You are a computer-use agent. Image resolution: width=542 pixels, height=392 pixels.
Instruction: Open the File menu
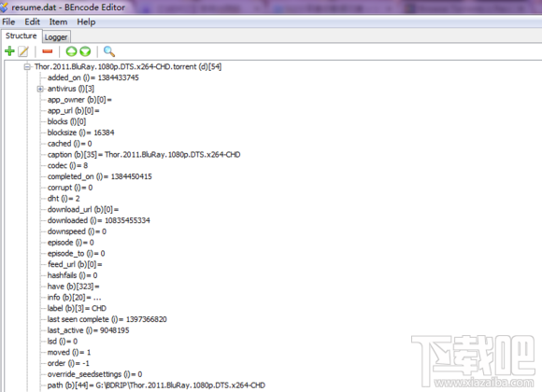8,21
